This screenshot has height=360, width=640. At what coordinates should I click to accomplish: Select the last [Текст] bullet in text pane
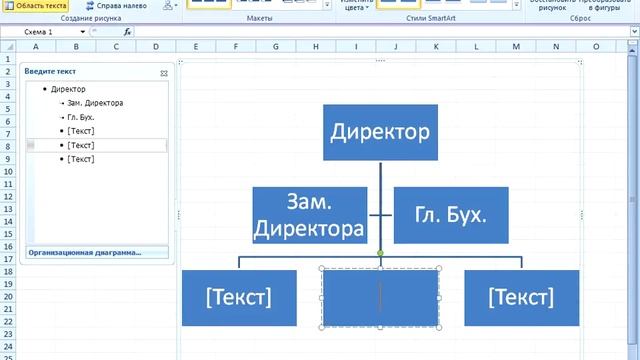[81, 159]
